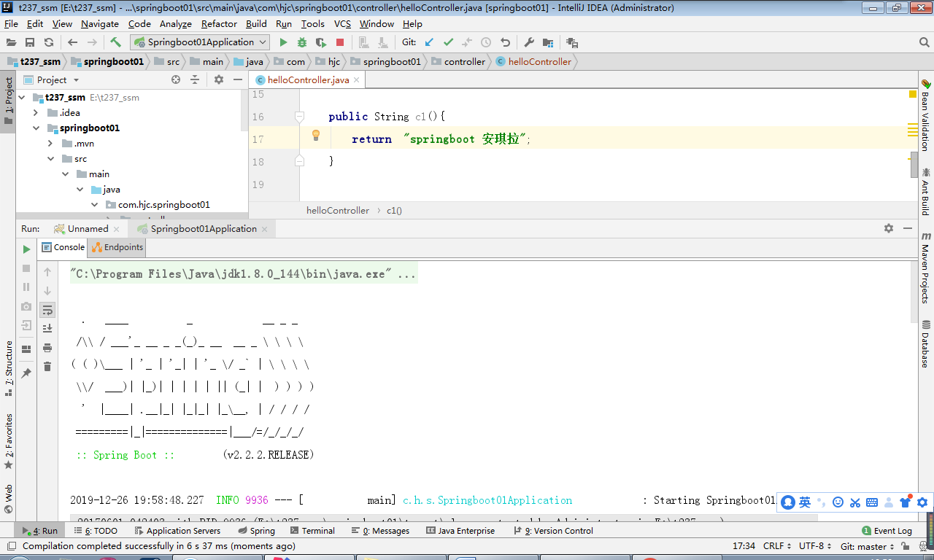Rerun application in the Run panel
The height and width of the screenshot is (560, 934).
pos(27,249)
